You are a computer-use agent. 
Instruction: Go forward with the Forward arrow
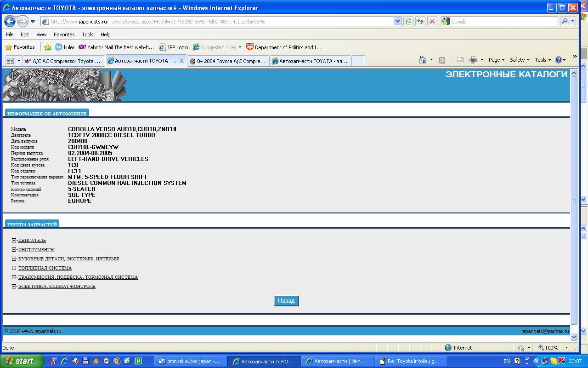point(23,21)
